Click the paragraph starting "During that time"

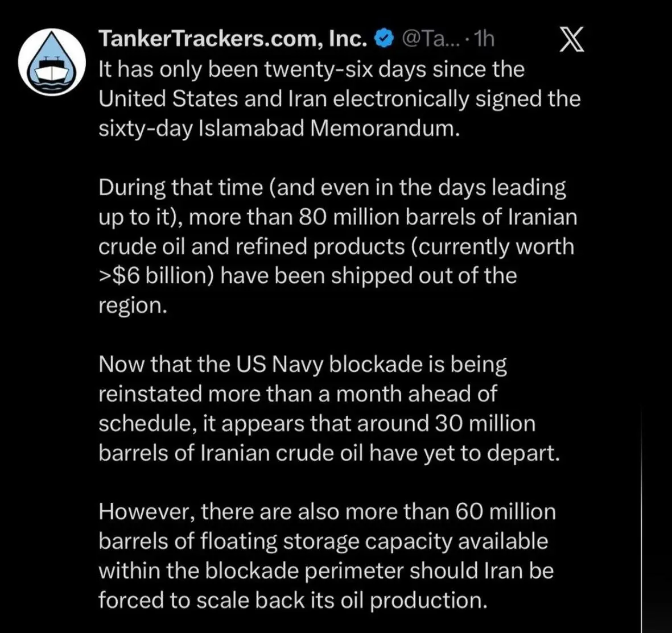[338, 246]
